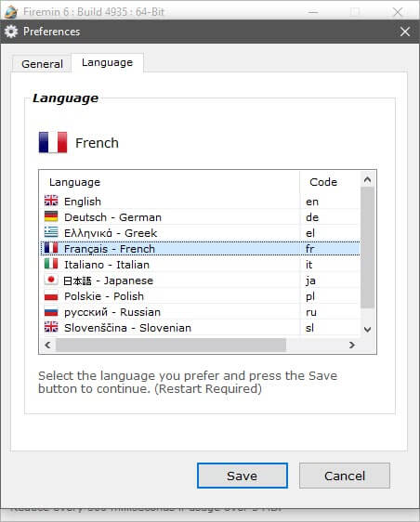Close the Preferences dialog
Image resolution: width=420 pixels, height=522 pixels.
[405, 32]
